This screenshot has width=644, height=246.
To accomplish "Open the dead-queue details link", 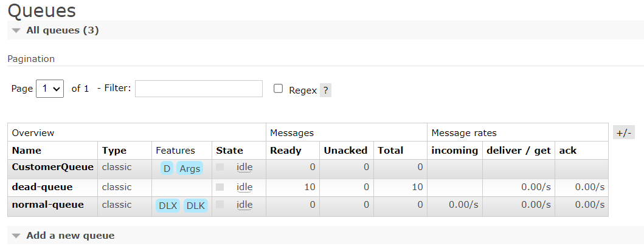I will (43, 187).
